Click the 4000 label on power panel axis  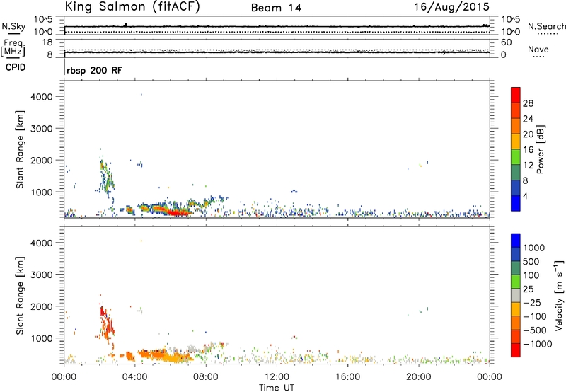pos(41,97)
